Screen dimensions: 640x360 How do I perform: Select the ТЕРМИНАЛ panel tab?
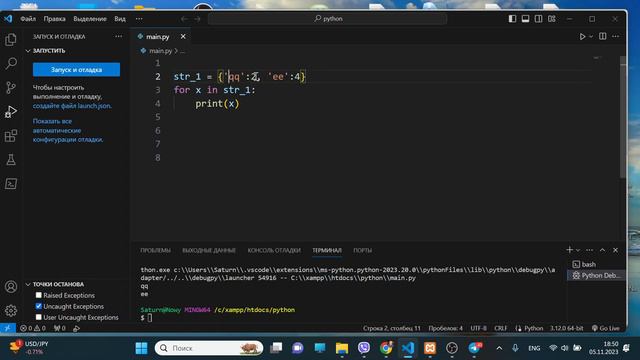(327, 250)
